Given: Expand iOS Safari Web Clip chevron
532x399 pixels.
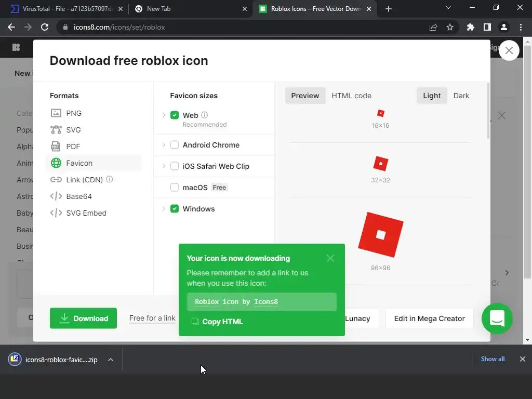Looking at the screenshot, I should coord(164,166).
